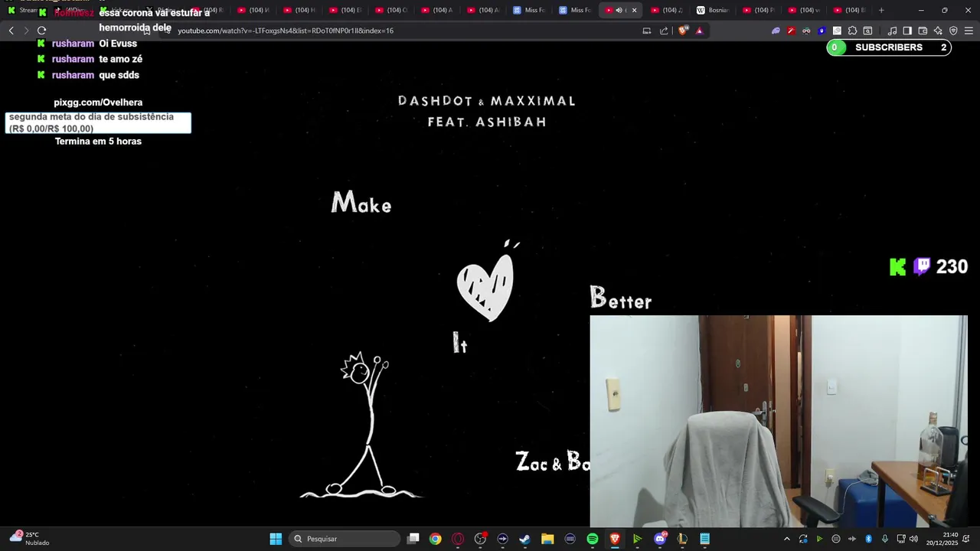Open Leo AI sparkle icon
980x551 pixels.
pos(938,31)
